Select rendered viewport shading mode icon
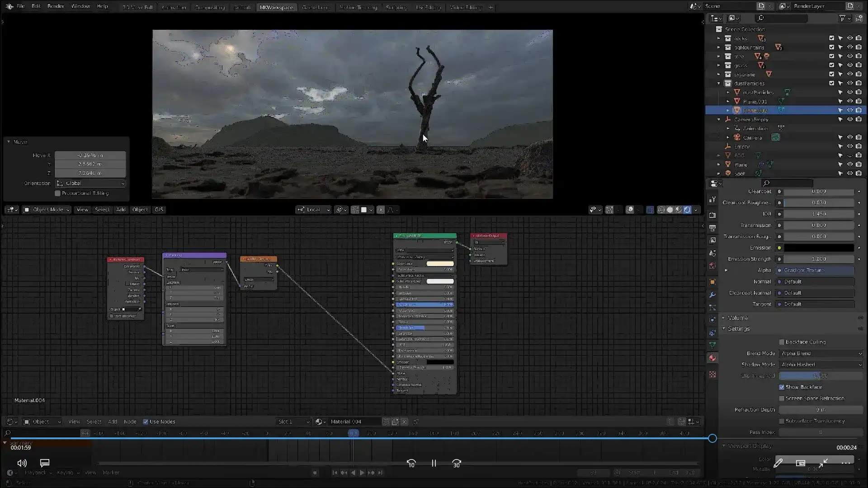Screen dimensions: 868x488 [687, 210]
